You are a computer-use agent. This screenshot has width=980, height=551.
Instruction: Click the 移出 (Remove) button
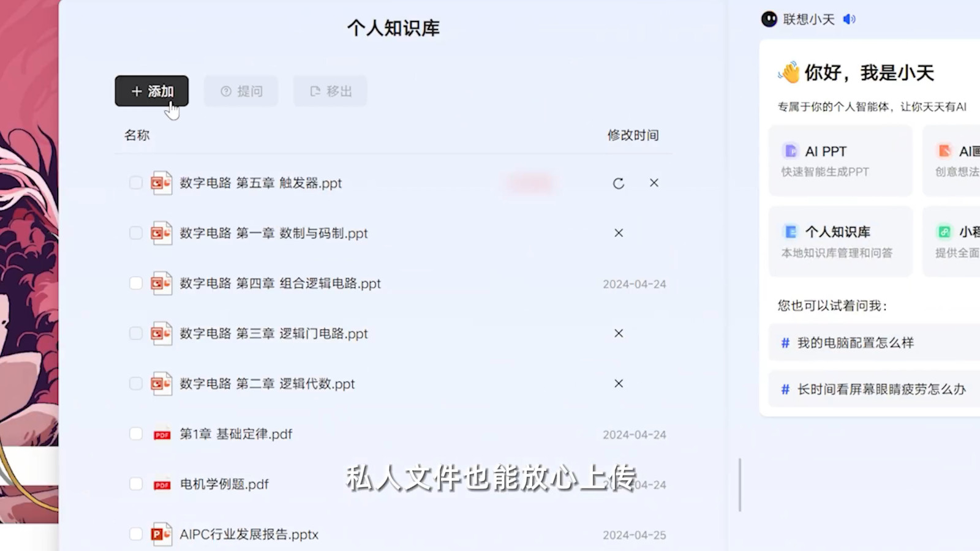tap(330, 91)
